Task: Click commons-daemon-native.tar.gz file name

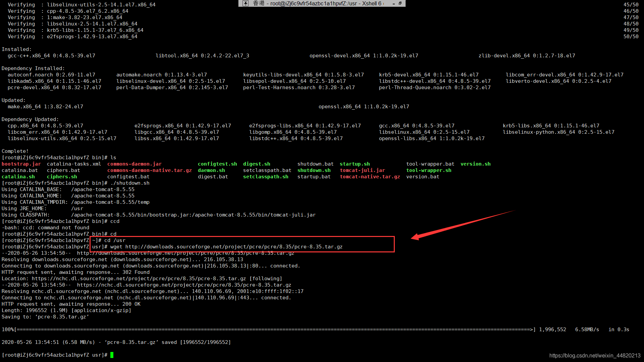Action: 149,170
